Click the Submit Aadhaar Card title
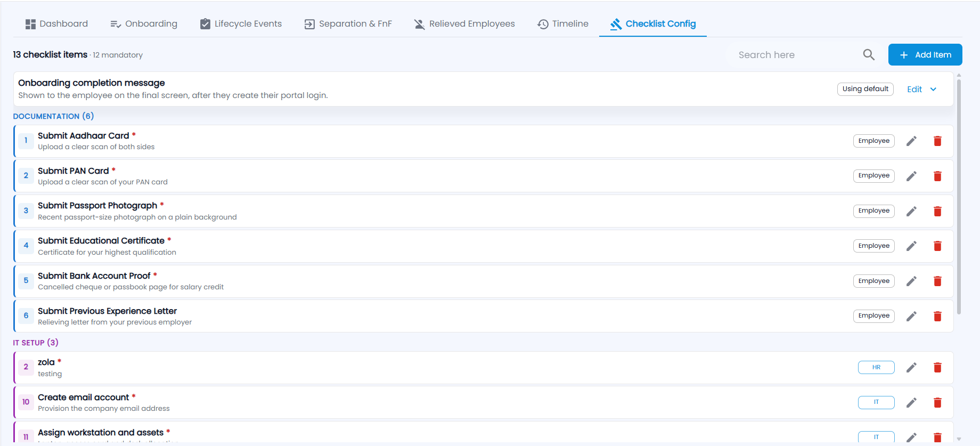This screenshot has height=446, width=980. [84, 136]
